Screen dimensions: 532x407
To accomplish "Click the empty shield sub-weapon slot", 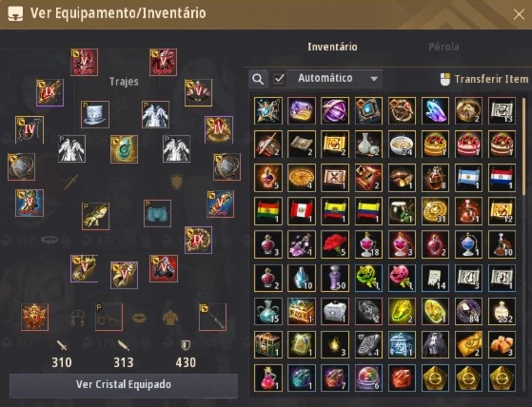I will 177,182.
